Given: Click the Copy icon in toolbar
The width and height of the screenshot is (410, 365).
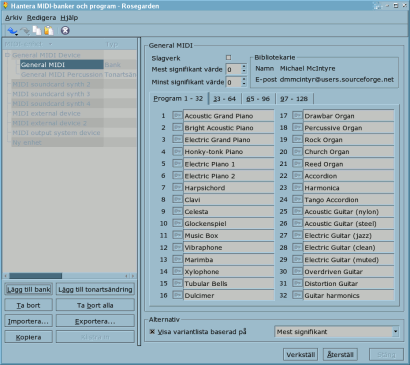Looking at the screenshot, I should click(x=37, y=31).
